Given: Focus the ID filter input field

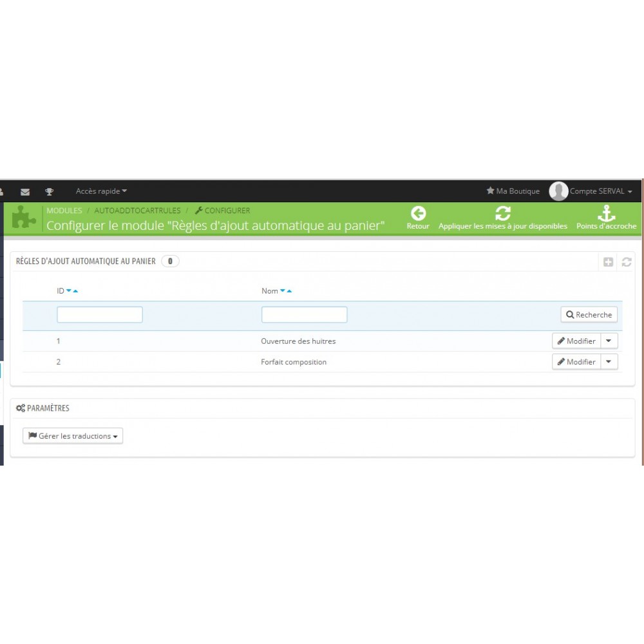Looking at the screenshot, I should tap(100, 315).
